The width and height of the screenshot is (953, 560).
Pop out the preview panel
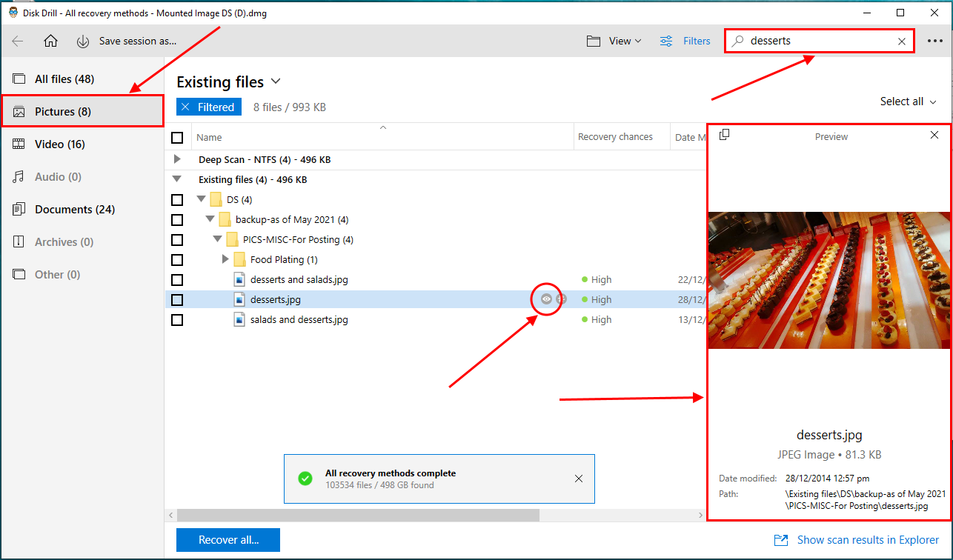coord(725,134)
